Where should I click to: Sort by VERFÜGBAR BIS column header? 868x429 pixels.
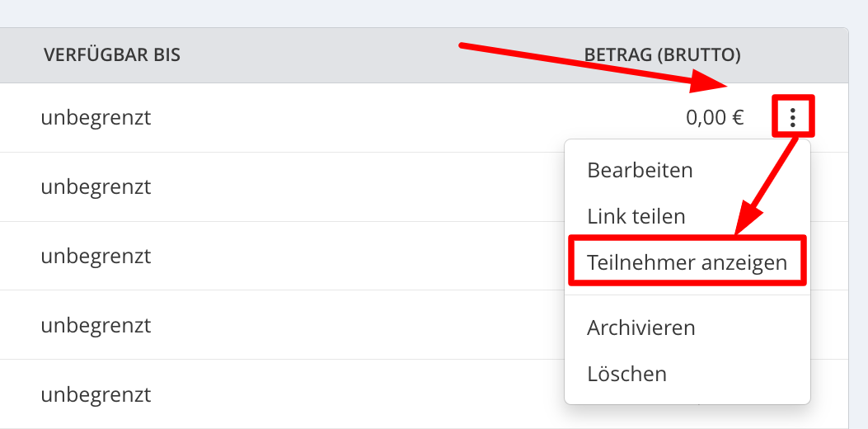pyautogui.click(x=112, y=55)
